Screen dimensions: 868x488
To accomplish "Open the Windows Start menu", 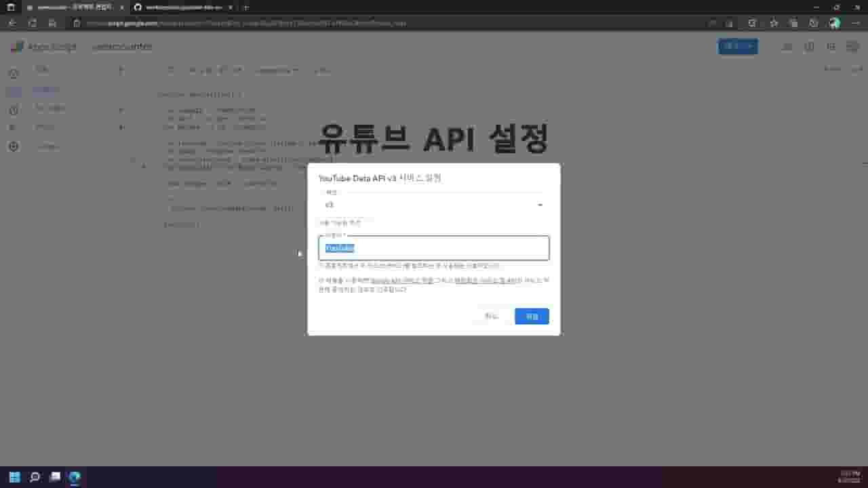I will click(15, 477).
